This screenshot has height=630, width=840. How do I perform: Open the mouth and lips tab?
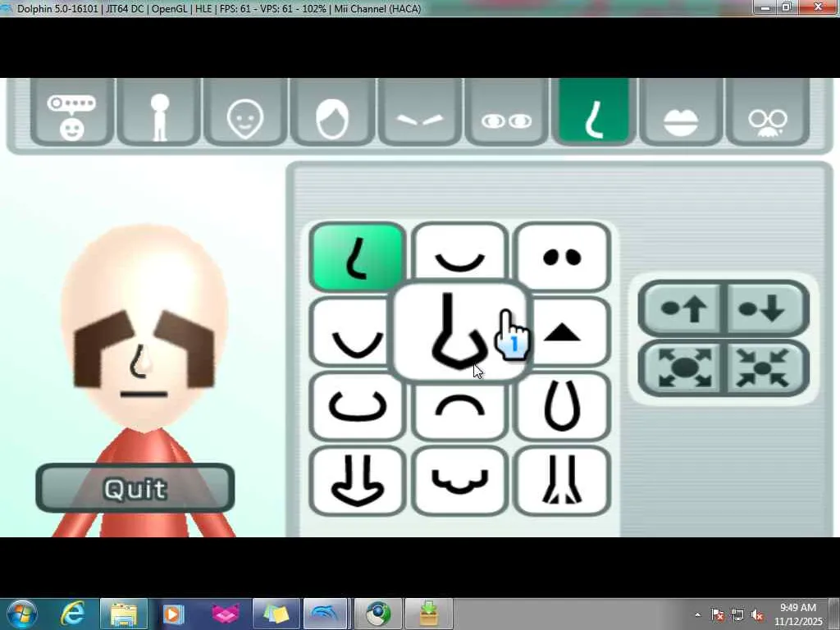[681, 112]
